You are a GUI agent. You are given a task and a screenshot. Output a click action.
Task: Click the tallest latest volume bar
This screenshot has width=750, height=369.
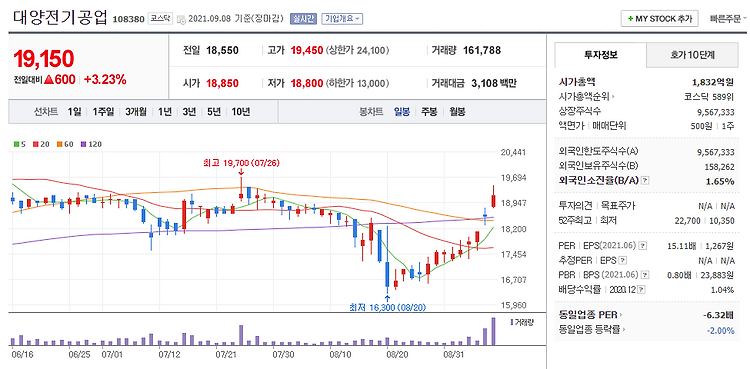pos(494,331)
